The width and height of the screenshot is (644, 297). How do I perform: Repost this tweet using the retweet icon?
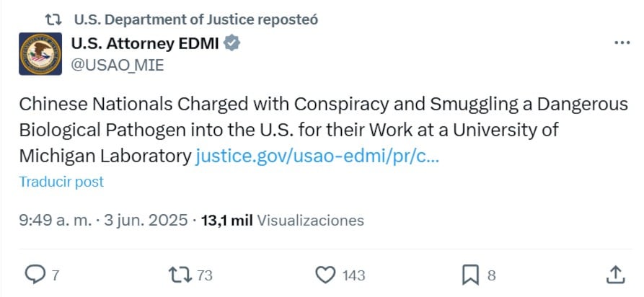(x=178, y=274)
